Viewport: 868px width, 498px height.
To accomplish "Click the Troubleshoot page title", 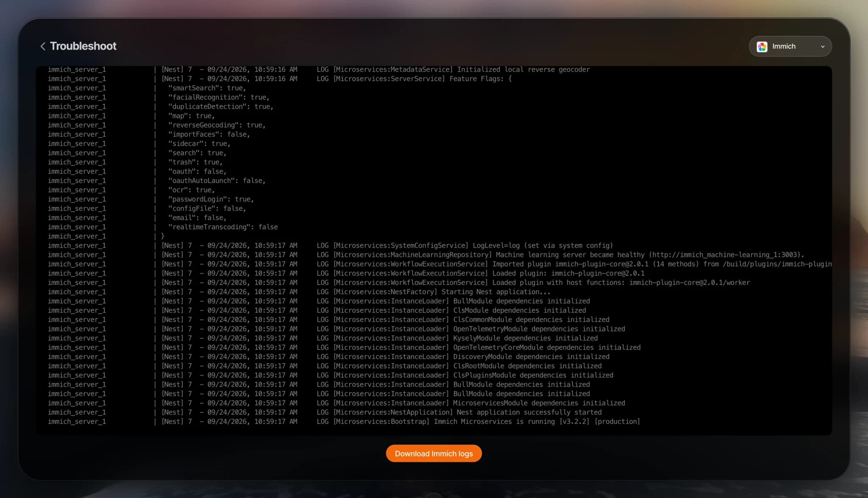I will pos(83,46).
